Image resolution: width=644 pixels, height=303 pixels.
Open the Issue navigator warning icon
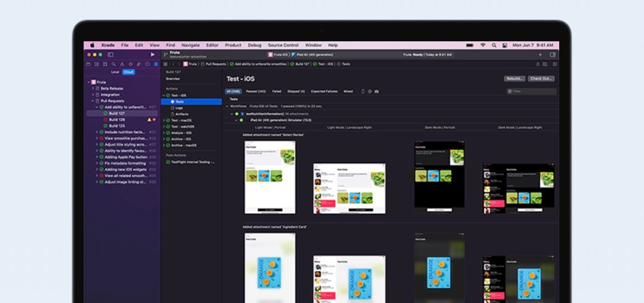[x=122, y=64]
